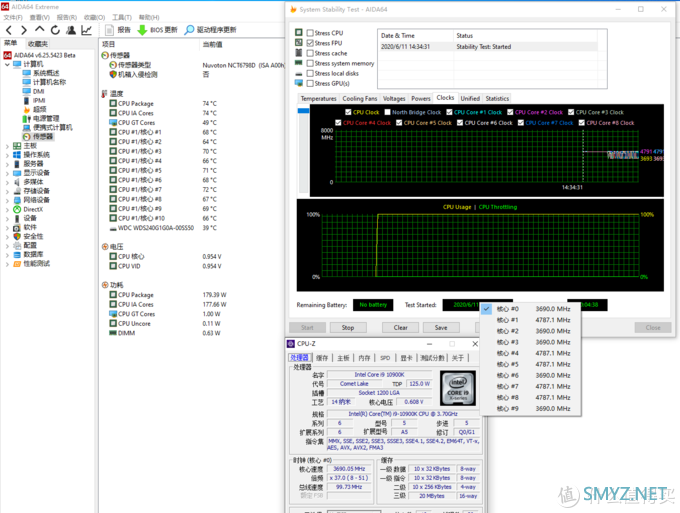The width and height of the screenshot is (680, 513).
Task: Enable the Stress GPU(s) checkbox
Action: pyautogui.click(x=310, y=83)
